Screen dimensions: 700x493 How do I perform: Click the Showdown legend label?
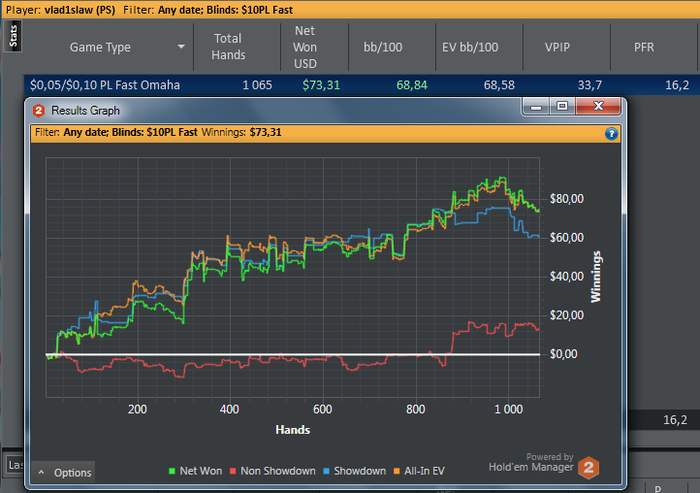pyautogui.click(x=360, y=471)
